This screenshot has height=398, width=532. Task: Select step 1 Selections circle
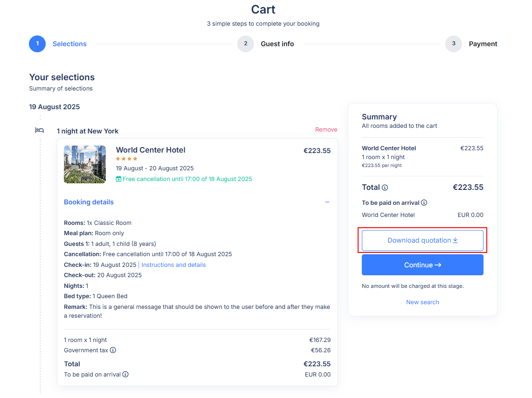coord(37,44)
